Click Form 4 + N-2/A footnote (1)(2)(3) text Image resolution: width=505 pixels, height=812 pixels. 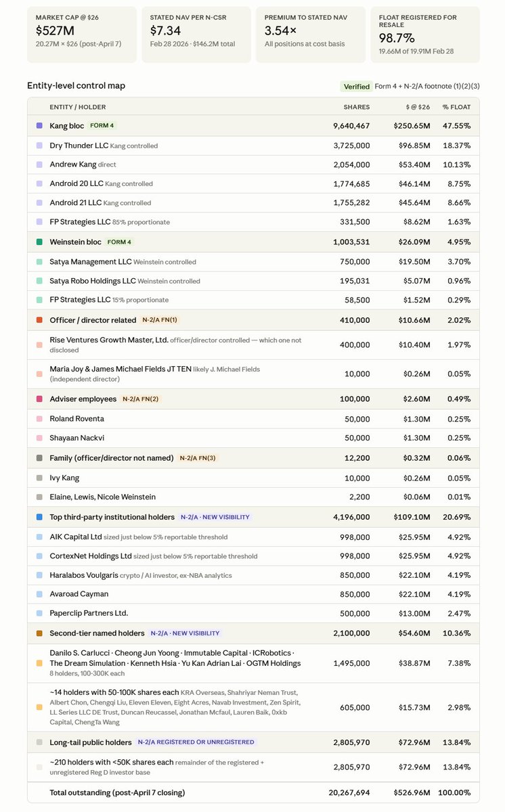click(427, 86)
